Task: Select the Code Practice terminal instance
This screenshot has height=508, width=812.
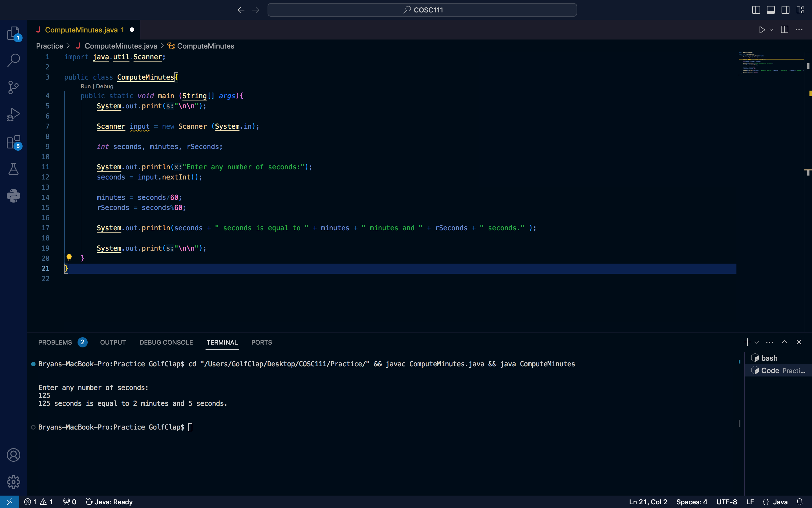Action: coord(778,371)
